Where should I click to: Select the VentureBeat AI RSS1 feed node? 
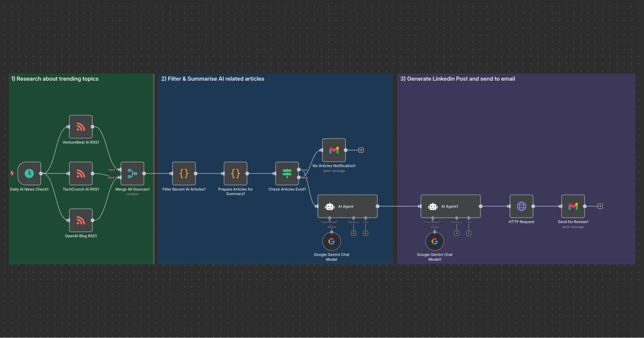click(81, 127)
